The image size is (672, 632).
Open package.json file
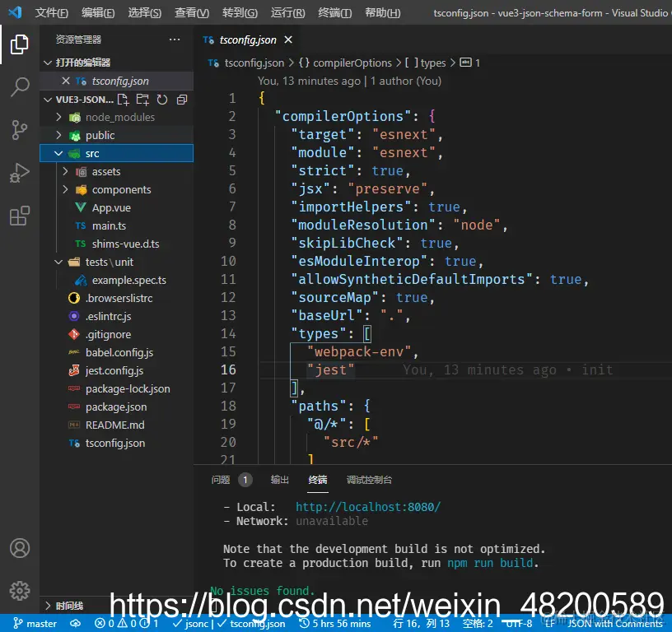pos(117,407)
